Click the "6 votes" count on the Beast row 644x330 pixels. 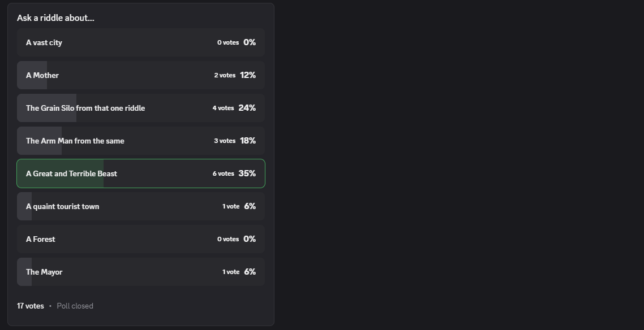click(223, 173)
